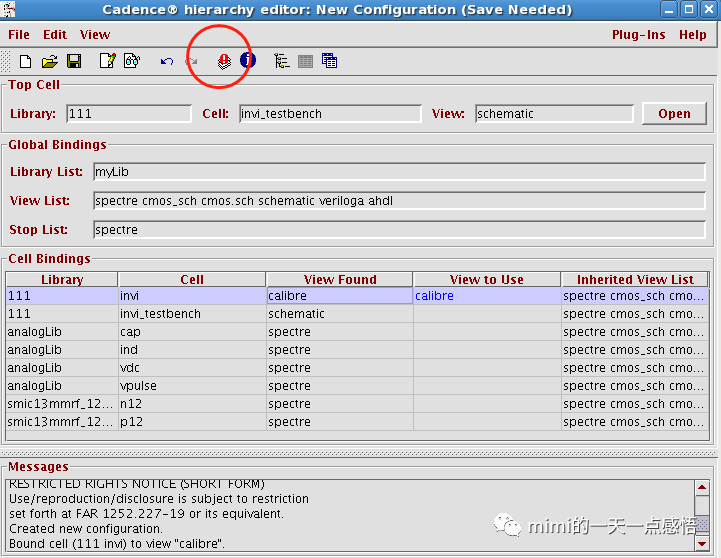Open the View menu

95,35
